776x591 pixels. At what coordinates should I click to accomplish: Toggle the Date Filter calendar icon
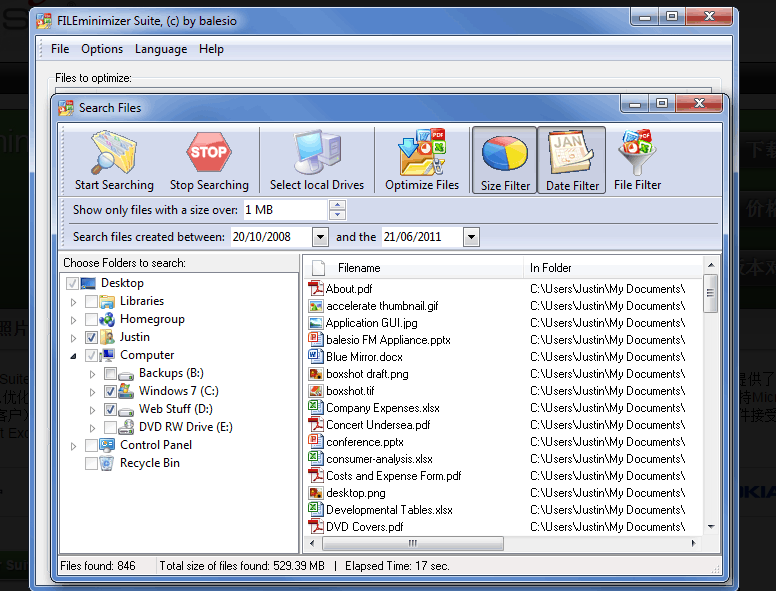571,153
